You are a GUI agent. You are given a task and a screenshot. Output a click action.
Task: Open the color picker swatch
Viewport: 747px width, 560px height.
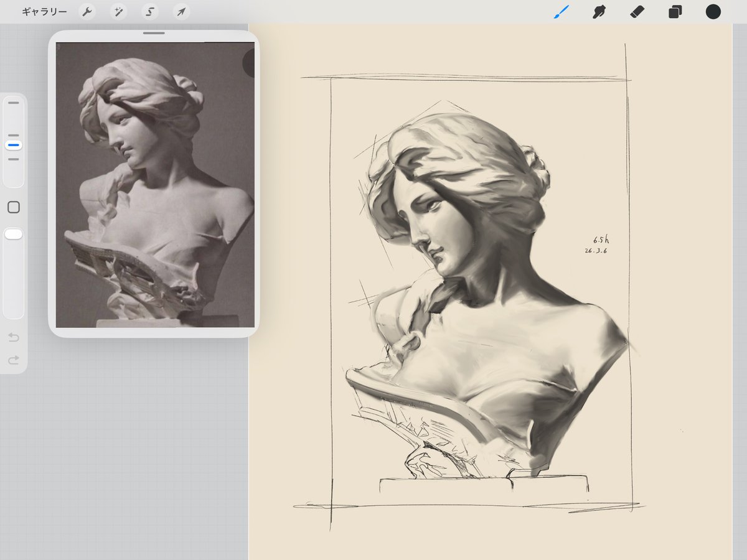tap(713, 12)
